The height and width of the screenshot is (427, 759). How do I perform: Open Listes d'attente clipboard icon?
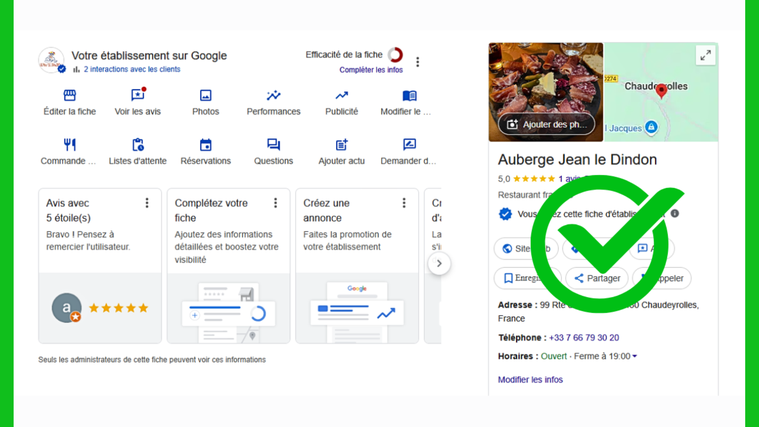pos(138,144)
